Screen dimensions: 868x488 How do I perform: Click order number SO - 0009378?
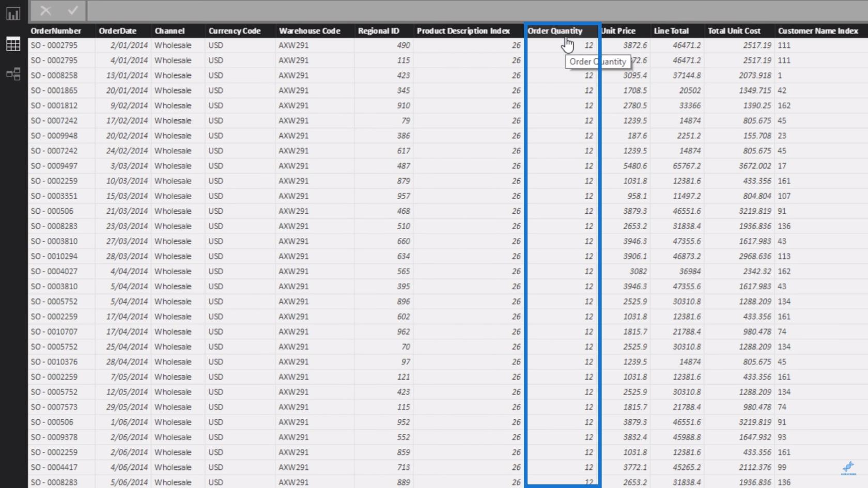click(x=54, y=437)
